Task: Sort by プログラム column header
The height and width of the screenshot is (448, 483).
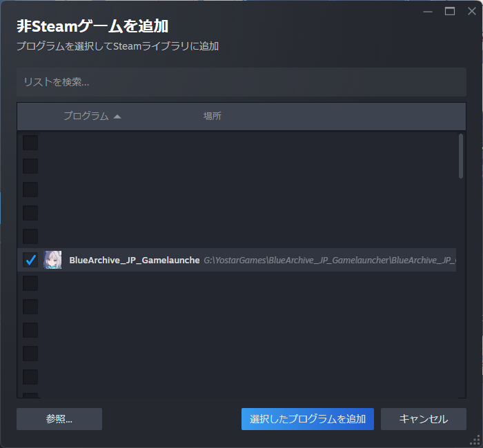Action: (x=92, y=116)
